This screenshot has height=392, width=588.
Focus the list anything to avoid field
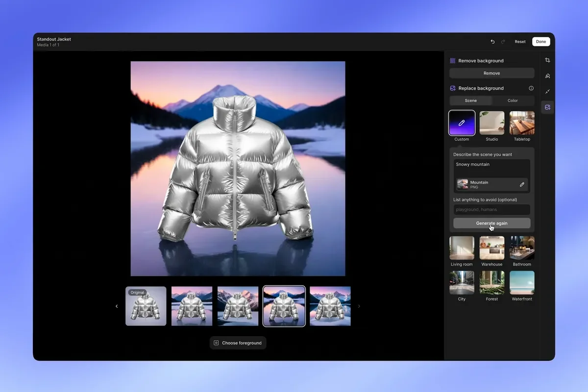(491, 210)
